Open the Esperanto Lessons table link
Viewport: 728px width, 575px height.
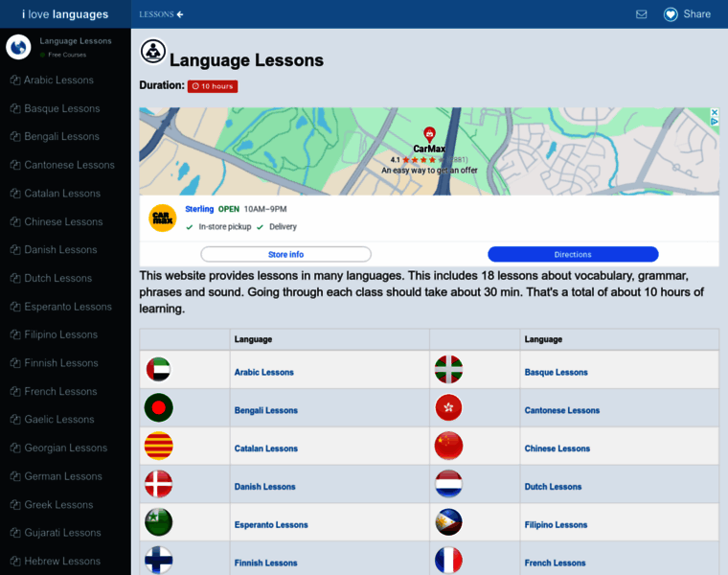pos(271,524)
